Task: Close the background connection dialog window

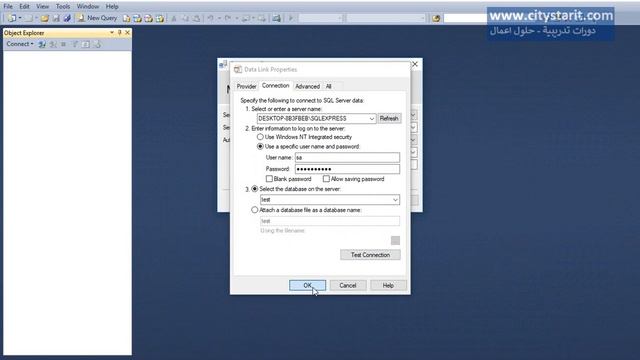Action: [415, 64]
